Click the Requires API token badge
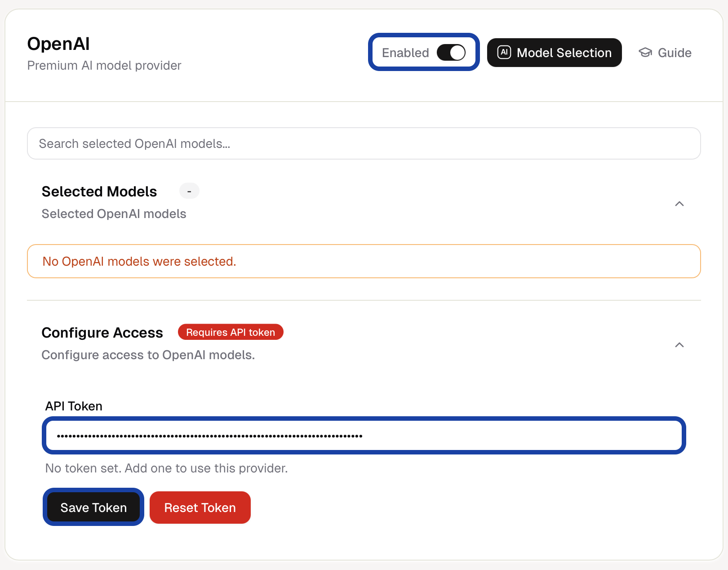Image resolution: width=728 pixels, height=570 pixels. pos(231,332)
